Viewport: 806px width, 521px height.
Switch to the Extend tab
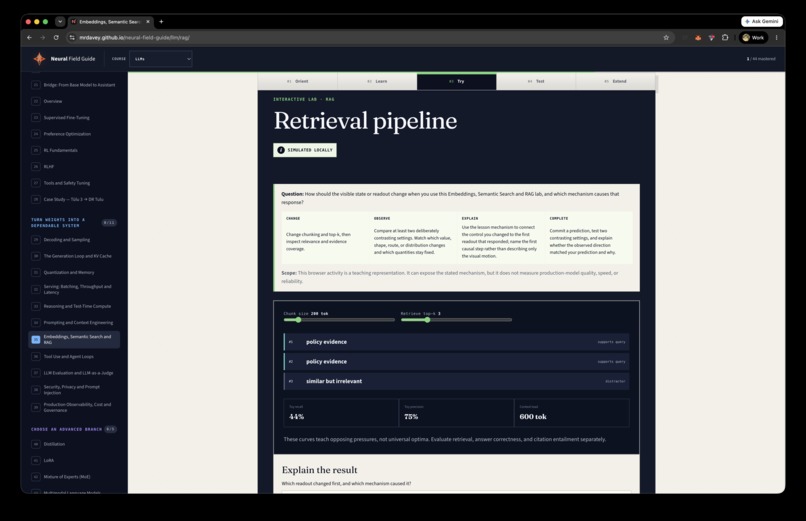(615, 81)
